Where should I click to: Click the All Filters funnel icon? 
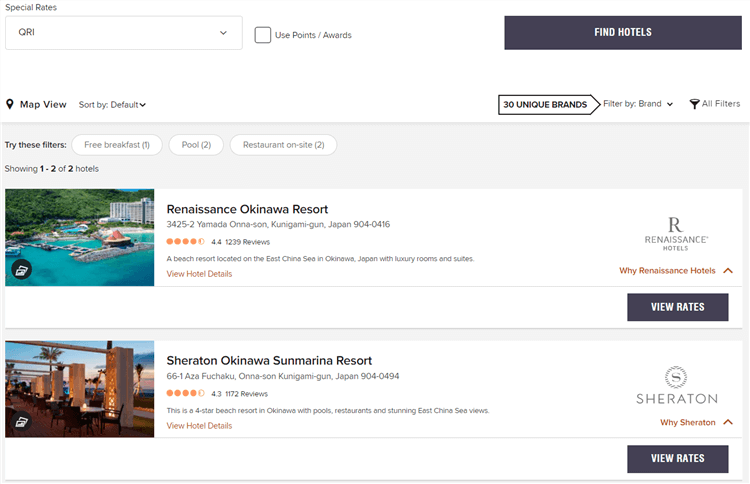(694, 104)
